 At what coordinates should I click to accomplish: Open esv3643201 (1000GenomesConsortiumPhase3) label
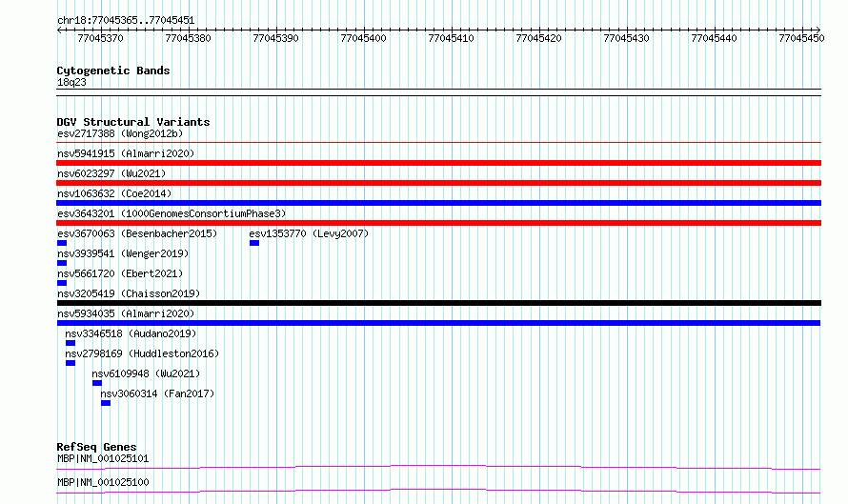coord(172,213)
